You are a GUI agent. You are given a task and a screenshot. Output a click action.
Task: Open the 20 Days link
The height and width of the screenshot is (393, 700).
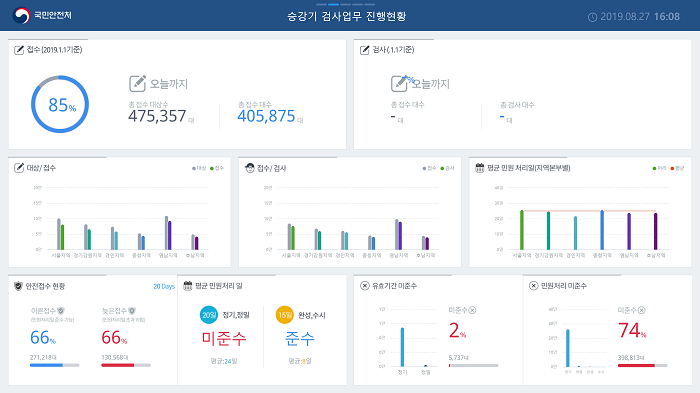164,286
